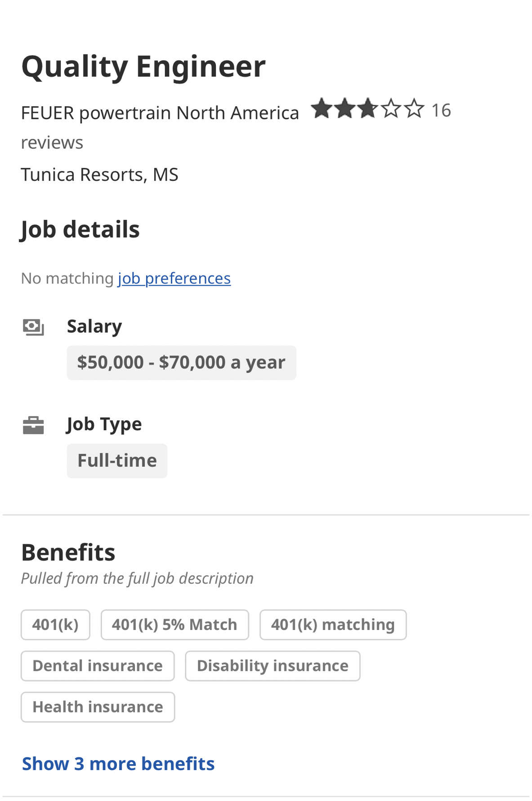Viewport: 532px width, 801px height.
Task: Click the Tunica Resorts, MS location
Action: pyautogui.click(x=99, y=175)
